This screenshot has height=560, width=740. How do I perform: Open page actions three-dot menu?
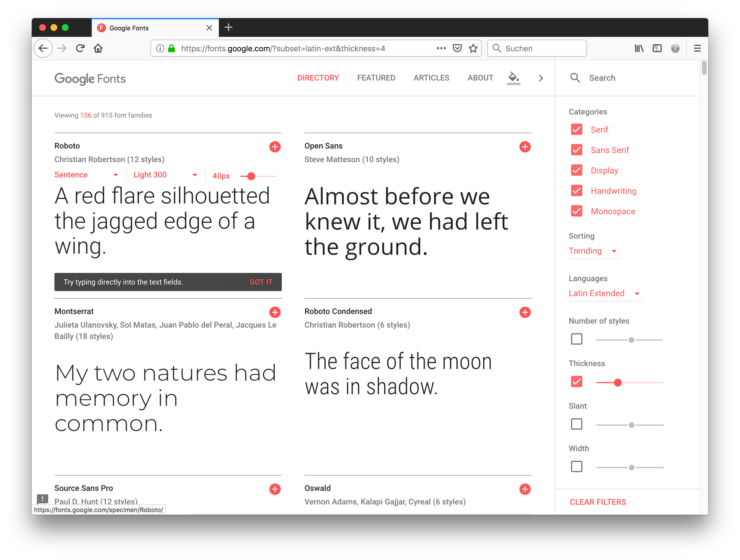(x=441, y=48)
